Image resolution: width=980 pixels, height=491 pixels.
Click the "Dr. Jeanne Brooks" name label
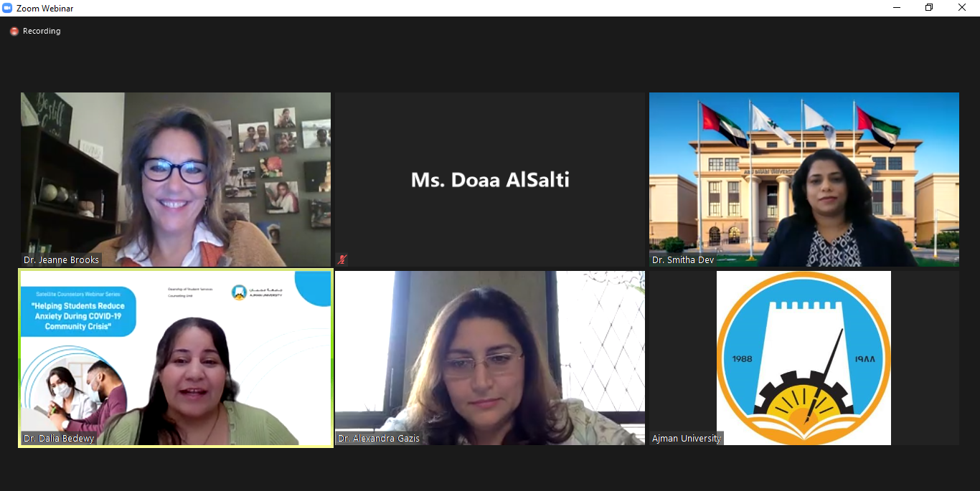(61, 259)
